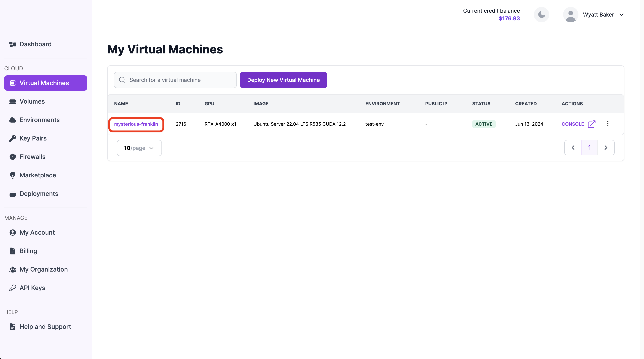Image resolution: width=644 pixels, height=359 pixels.
Task: Select page 1 in pagination
Action: (x=589, y=148)
